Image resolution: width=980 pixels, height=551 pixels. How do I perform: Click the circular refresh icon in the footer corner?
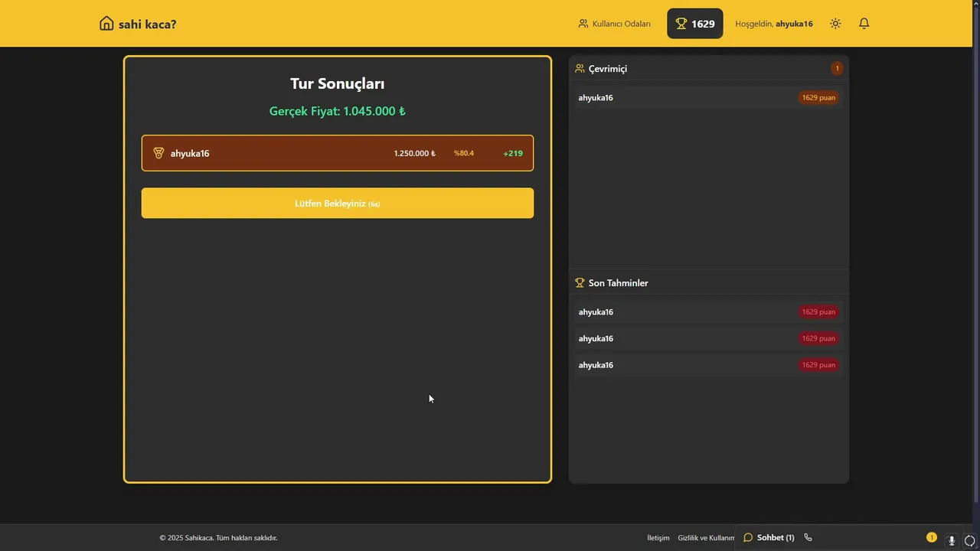(969, 541)
